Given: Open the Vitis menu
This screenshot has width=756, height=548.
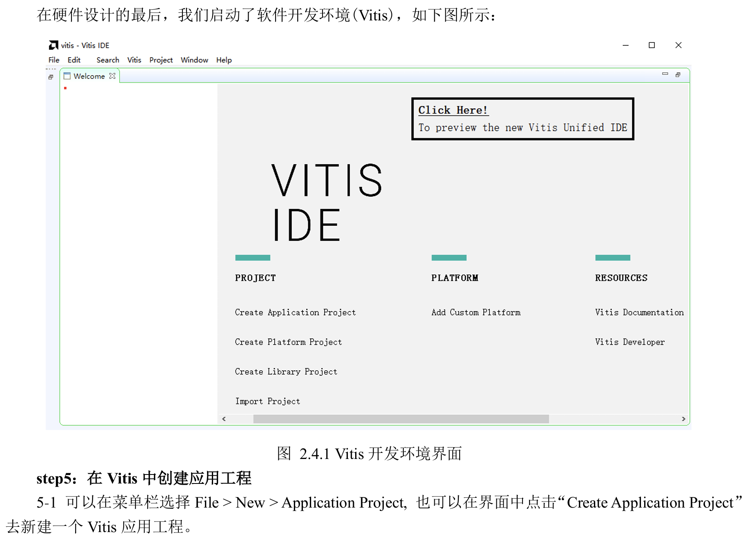Looking at the screenshot, I should tap(134, 60).
